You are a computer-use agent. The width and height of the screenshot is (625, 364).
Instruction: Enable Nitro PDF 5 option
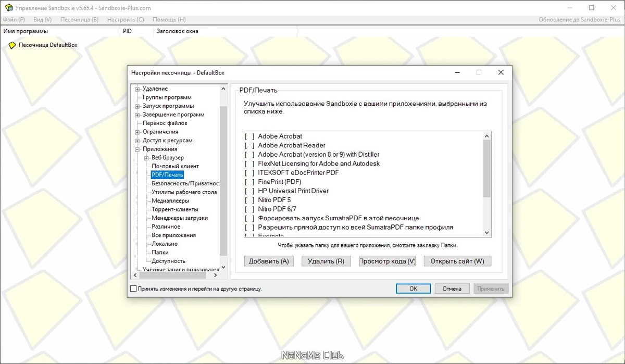point(249,200)
